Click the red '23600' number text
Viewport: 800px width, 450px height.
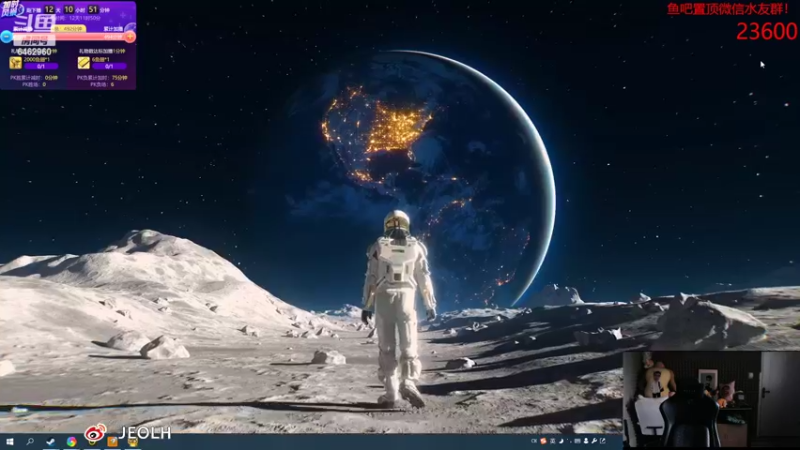(x=766, y=32)
